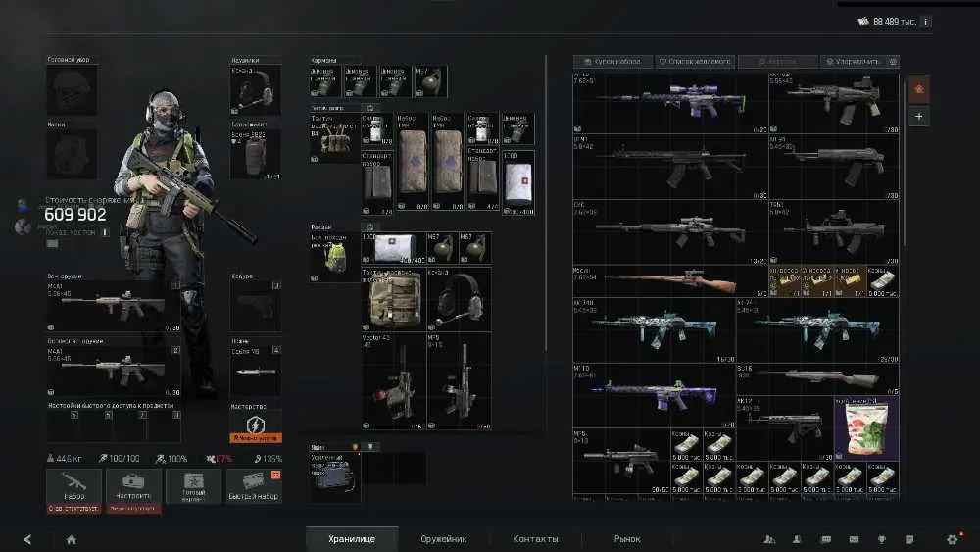The image size is (980, 552).
Task: Click the weight 44.6 кг stat
Action: click(65, 458)
